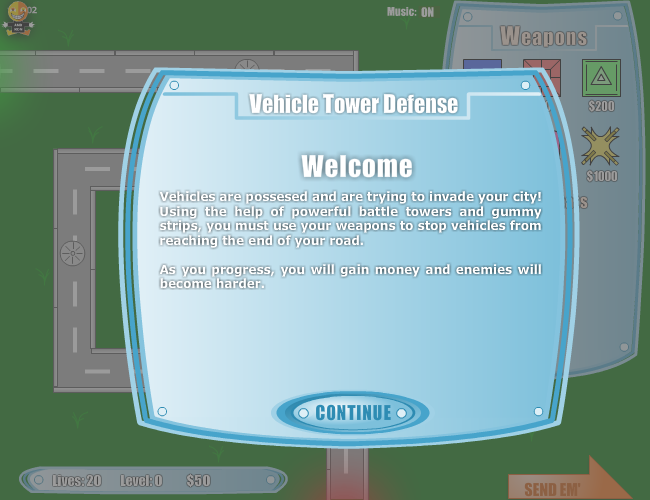This screenshot has width=650, height=500.
Task: Click the $200 price label
Action: point(601,106)
